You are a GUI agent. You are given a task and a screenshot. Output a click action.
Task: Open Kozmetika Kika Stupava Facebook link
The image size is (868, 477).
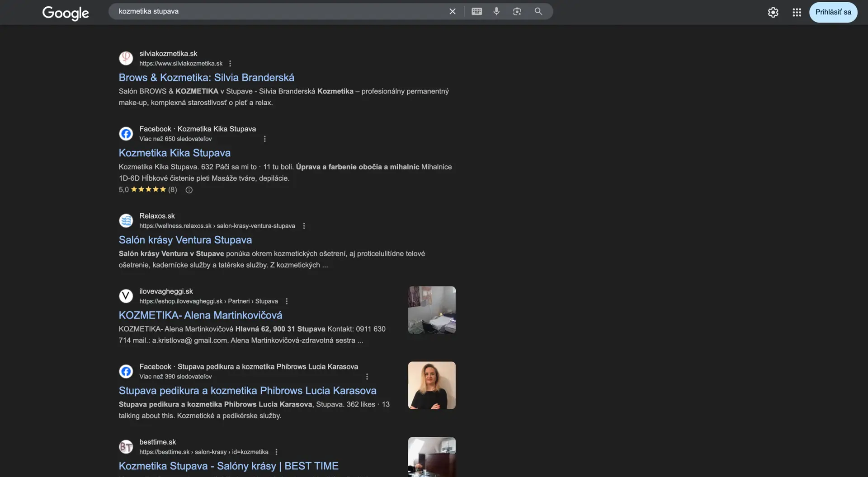175,153
